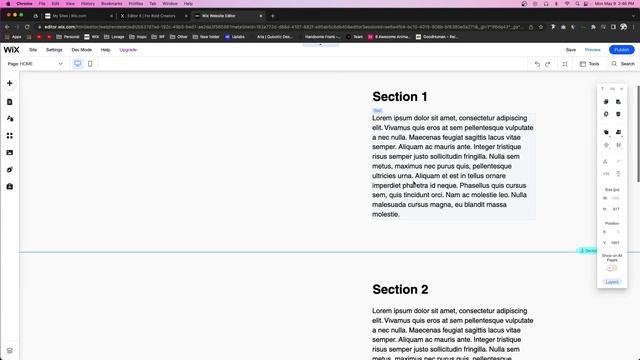
Task: Bookmark this page with the star icon
Action: coord(541,27)
